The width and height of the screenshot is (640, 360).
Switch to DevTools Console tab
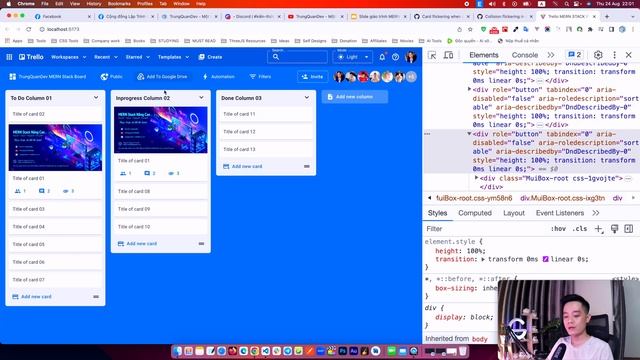click(x=525, y=55)
